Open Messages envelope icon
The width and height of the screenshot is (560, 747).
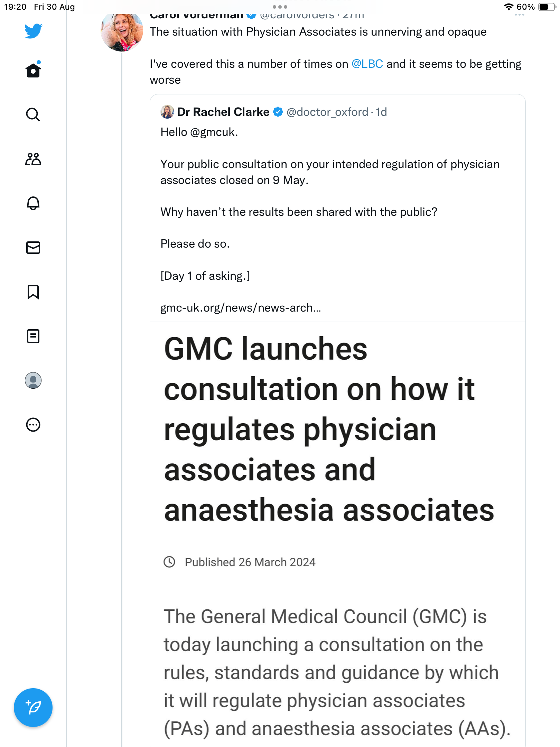point(33,248)
